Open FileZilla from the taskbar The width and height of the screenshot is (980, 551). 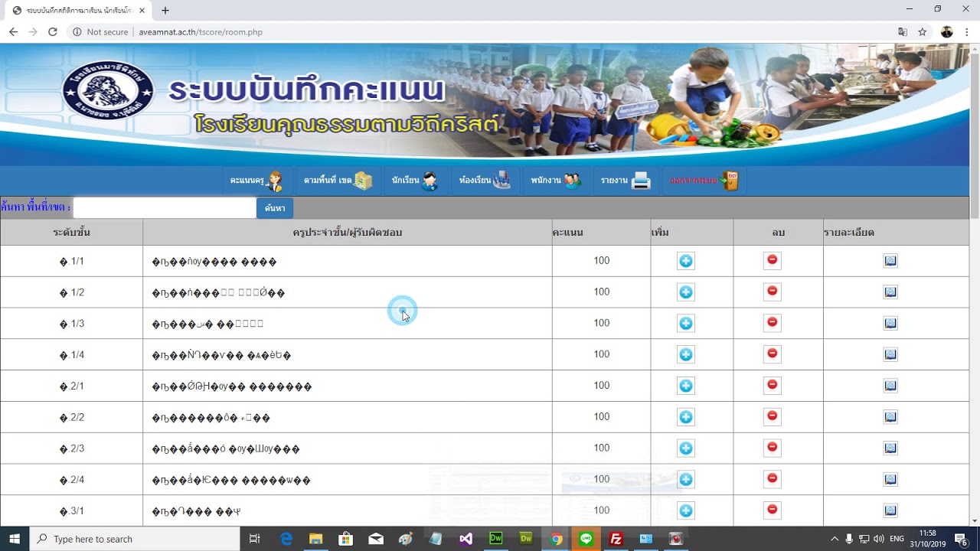(x=616, y=539)
